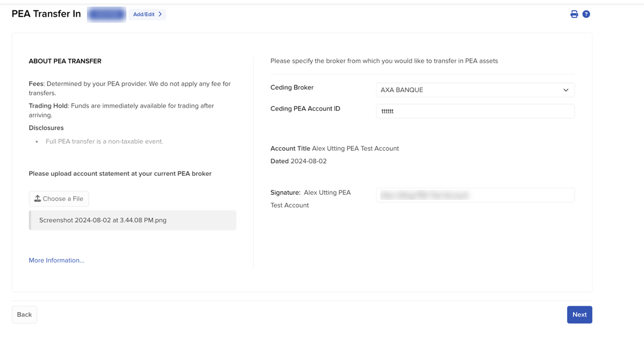Proceed with the Next button
Screen dimensions: 644x349
(x=579, y=315)
